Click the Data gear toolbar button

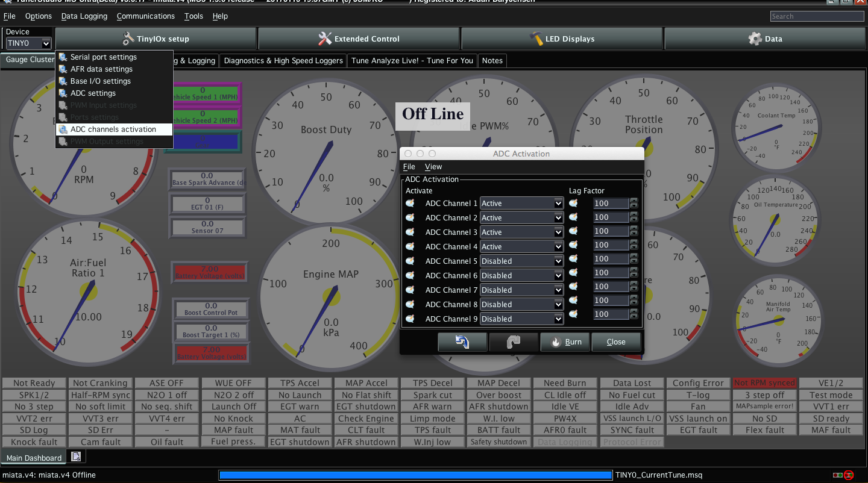point(765,39)
